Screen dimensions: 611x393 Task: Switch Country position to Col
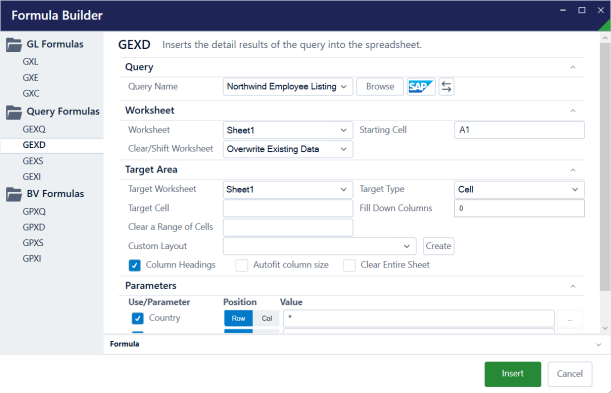click(267, 318)
